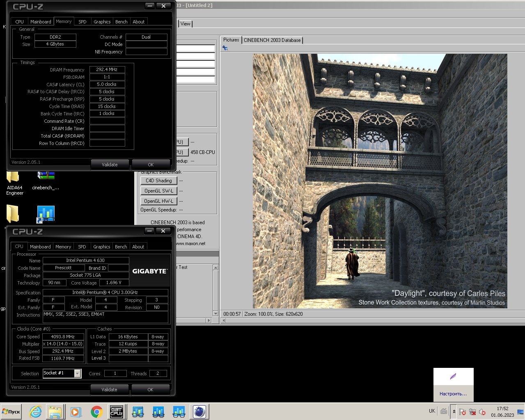Click Validate in the top CPU-Z window
Viewport: 525px width, 420px height.
(x=110, y=165)
